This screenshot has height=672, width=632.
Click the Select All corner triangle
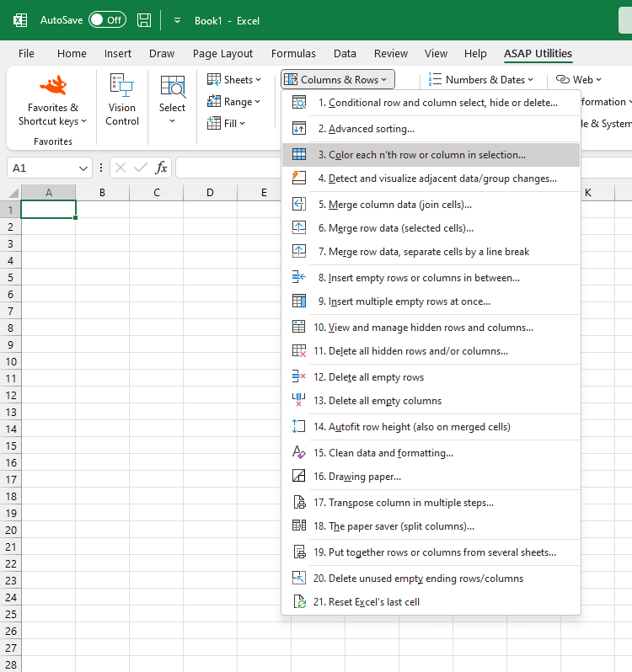click(x=13, y=193)
